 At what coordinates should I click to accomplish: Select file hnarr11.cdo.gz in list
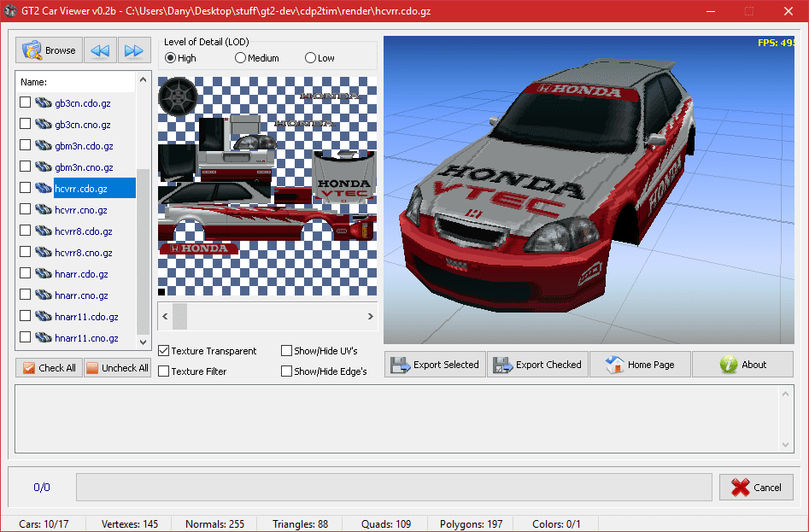pos(86,317)
